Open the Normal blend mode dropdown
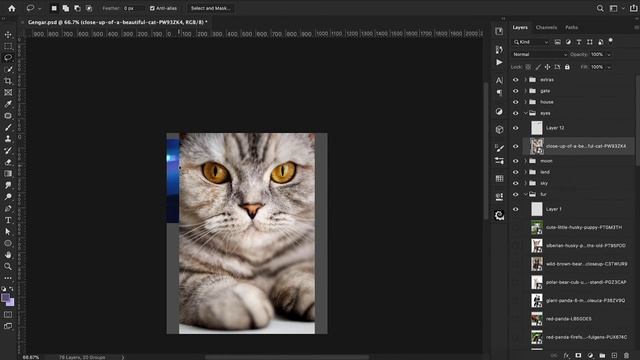This screenshot has width=640, height=360. pos(540,54)
